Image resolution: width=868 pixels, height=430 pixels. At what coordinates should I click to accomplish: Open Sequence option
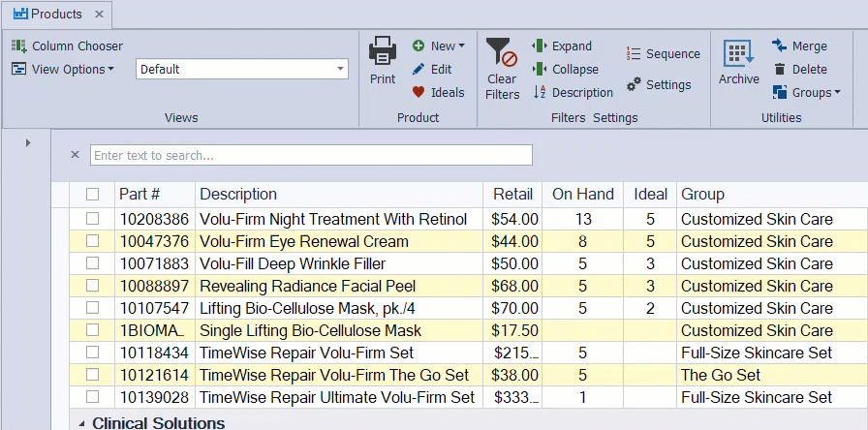[664, 53]
